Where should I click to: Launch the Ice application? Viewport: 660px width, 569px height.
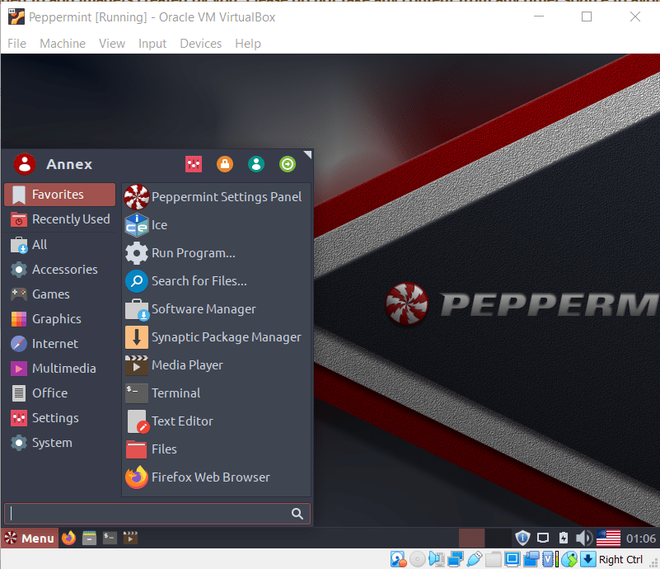[216, 225]
